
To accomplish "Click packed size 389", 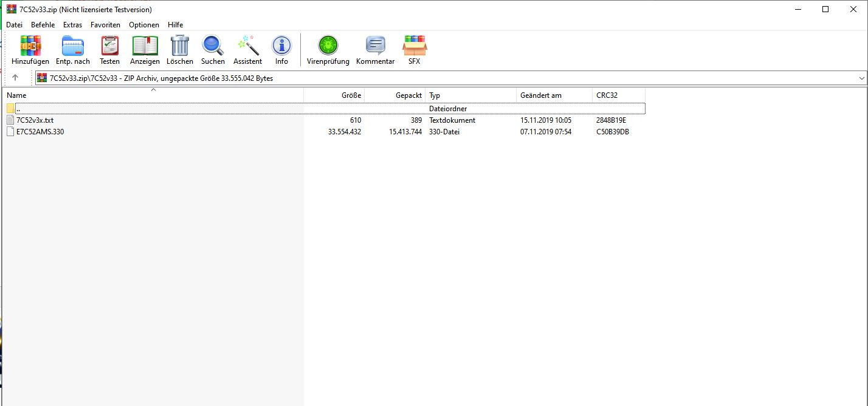I will 416,120.
